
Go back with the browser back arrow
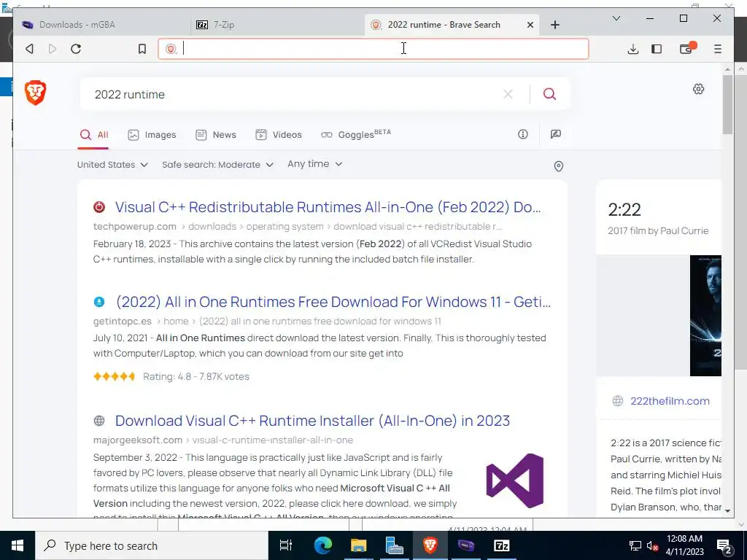click(29, 49)
